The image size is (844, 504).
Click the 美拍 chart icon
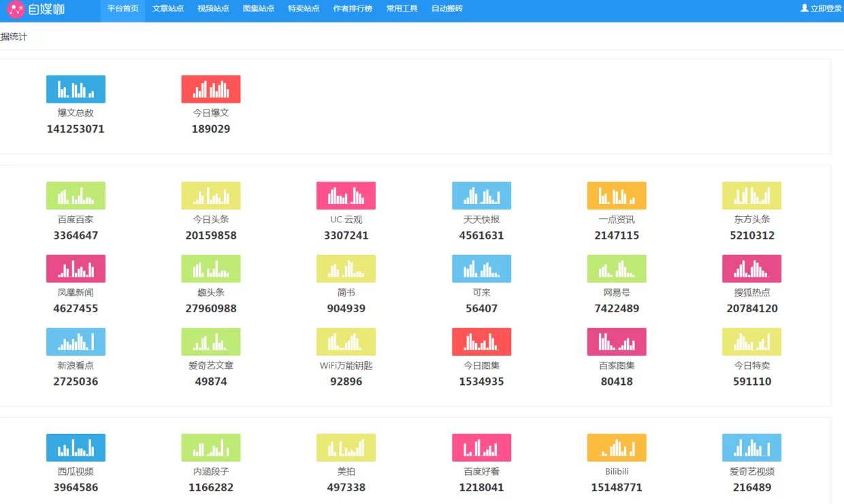pyautogui.click(x=346, y=448)
